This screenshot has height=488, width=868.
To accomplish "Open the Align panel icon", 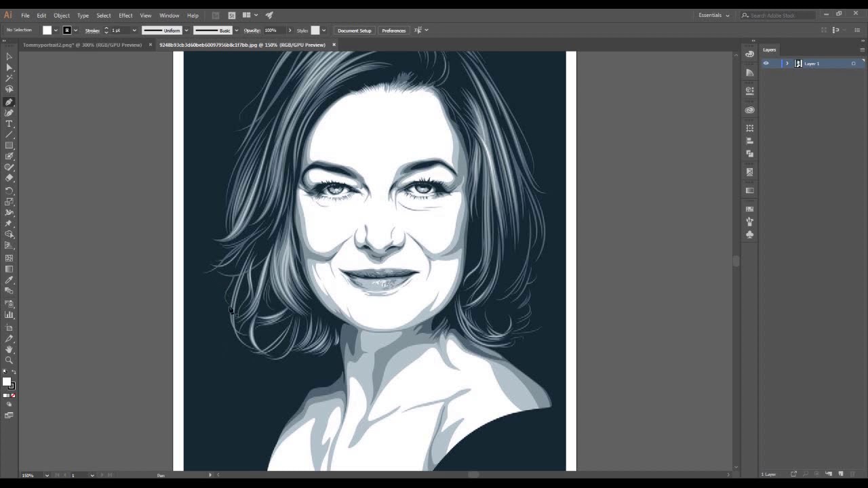I will tap(749, 141).
